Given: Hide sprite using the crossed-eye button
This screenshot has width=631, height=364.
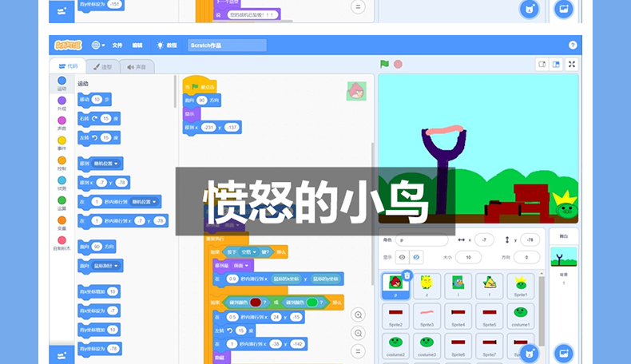Looking at the screenshot, I should click(416, 257).
